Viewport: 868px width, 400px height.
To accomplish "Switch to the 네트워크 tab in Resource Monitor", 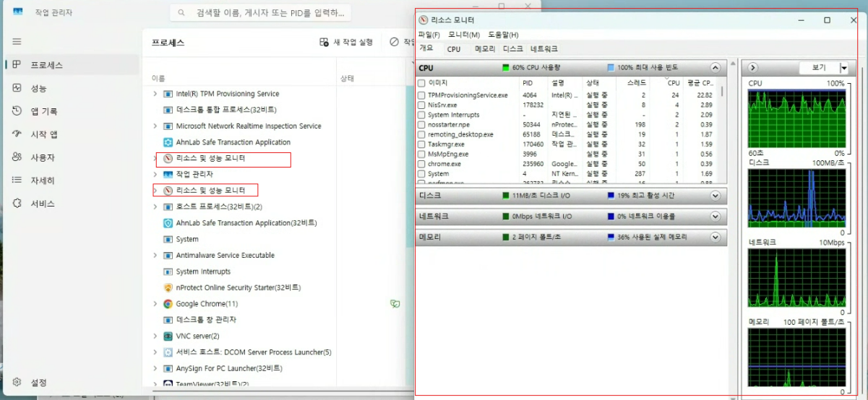I will coord(544,49).
